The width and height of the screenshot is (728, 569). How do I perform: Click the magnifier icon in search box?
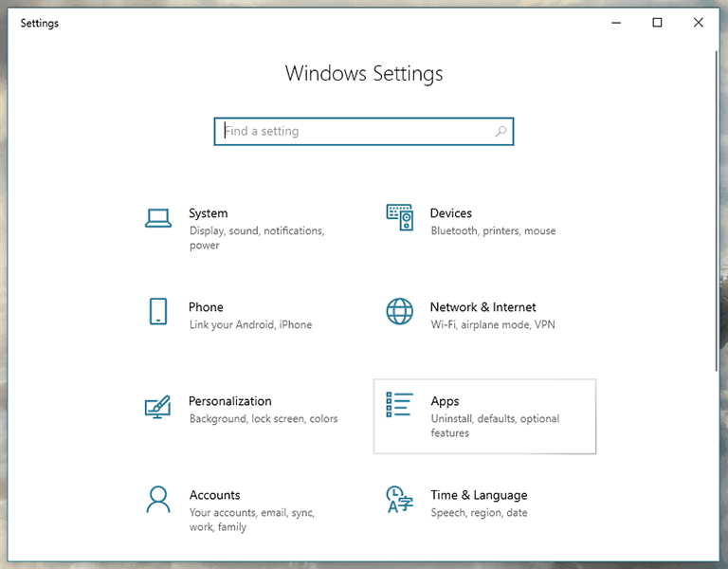coord(500,132)
